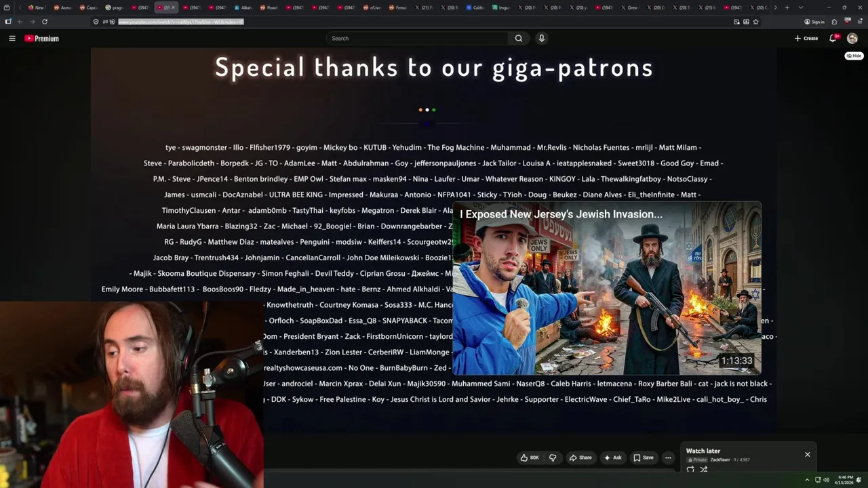Image resolution: width=868 pixels, height=488 pixels.
Task: Click the 'Free Palestine' patron name
Action: tap(342, 400)
